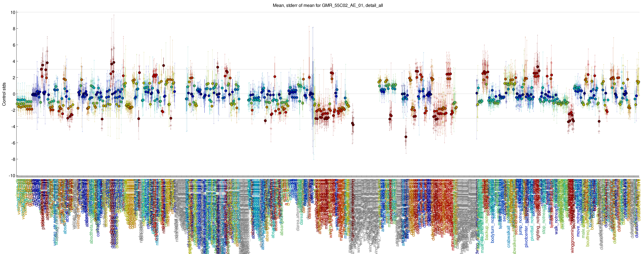Click the y-axis tick label 8

(x=14, y=29)
